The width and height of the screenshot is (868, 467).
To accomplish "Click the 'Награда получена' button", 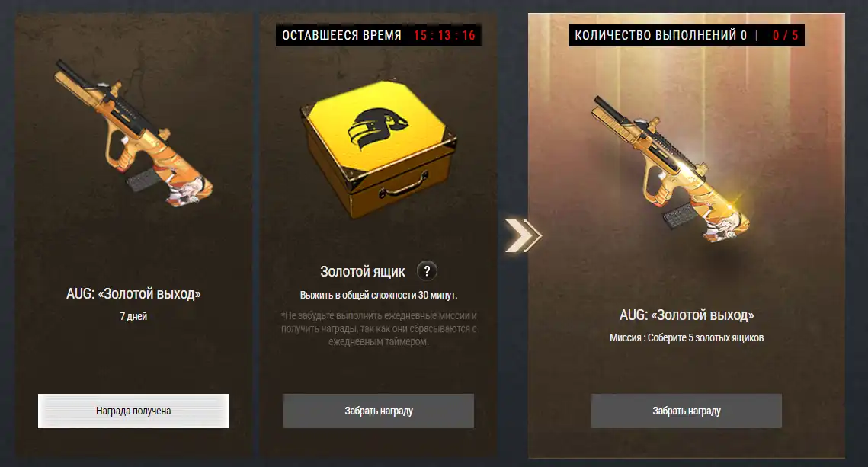I will pos(133,411).
